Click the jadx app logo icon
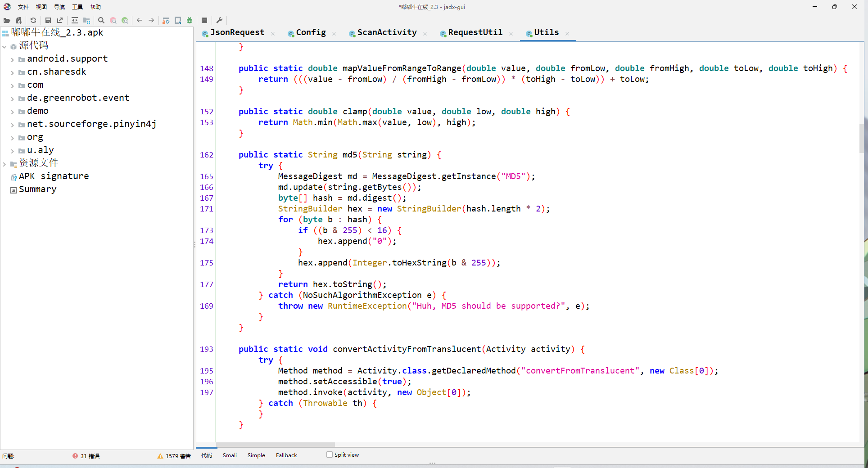 coord(7,7)
